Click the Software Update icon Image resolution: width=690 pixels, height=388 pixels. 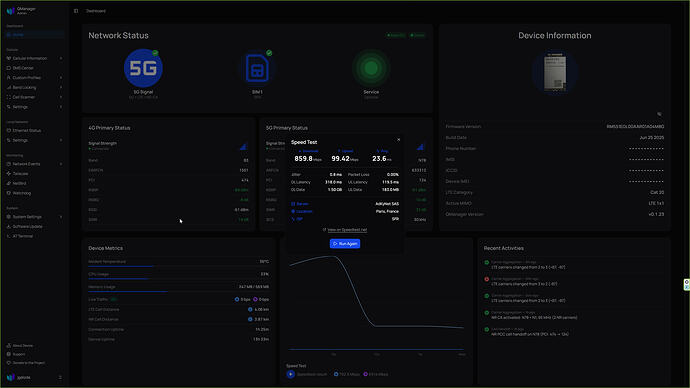coord(8,226)
